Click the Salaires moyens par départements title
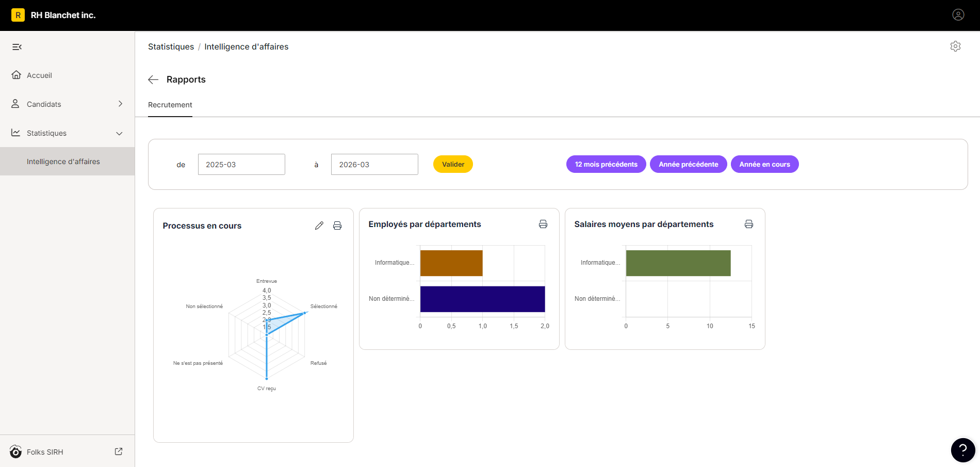 [x=644, y=224]
